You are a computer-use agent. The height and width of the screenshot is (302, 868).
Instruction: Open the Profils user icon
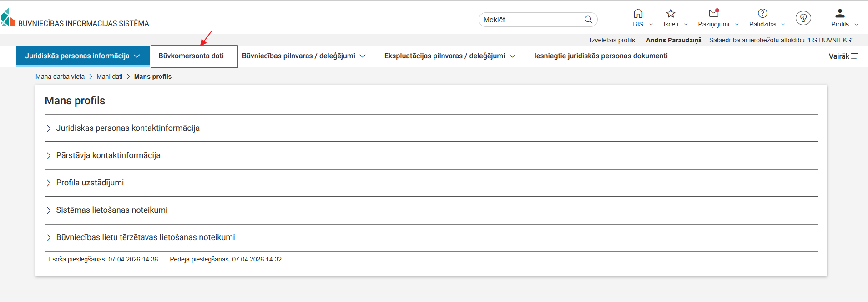tap(840, 14)
